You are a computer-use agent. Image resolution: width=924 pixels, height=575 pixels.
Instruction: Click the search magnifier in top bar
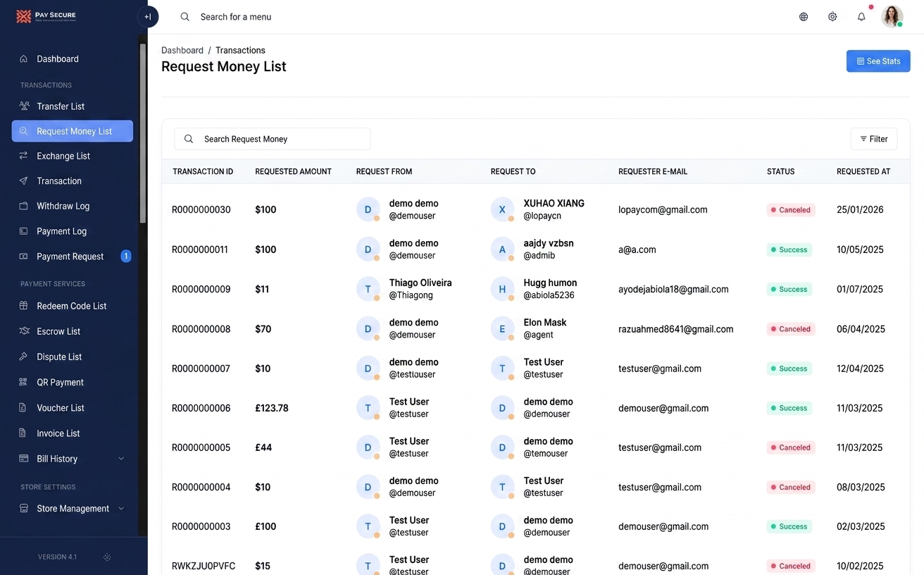pyautogui.click(x=185, y=17)
